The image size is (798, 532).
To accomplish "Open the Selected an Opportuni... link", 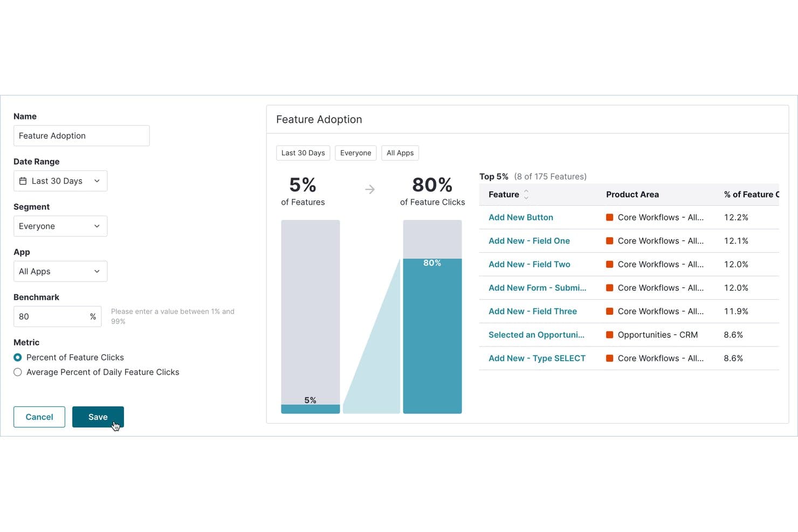I will [x=536, y=335].
